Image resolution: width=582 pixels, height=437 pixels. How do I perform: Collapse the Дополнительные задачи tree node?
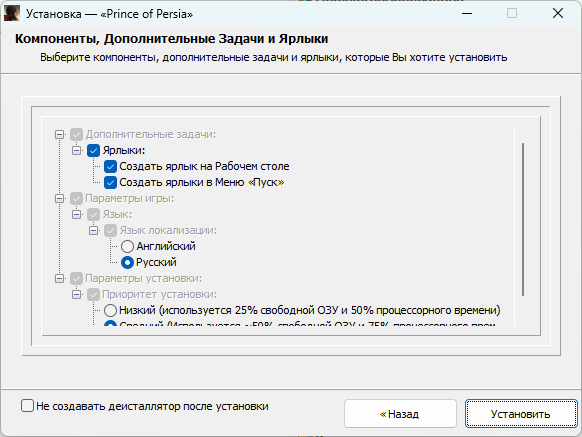(x=59, y=134)
